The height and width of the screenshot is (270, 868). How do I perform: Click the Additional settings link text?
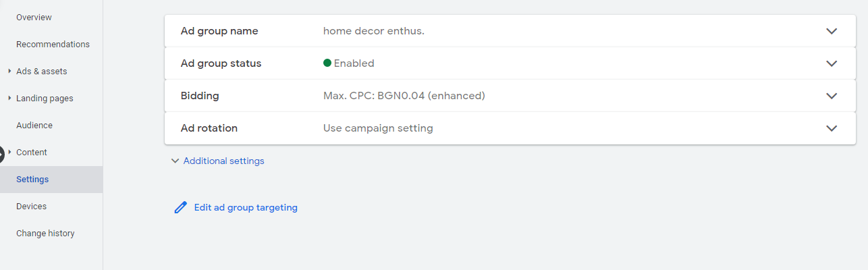click(223, 161)
